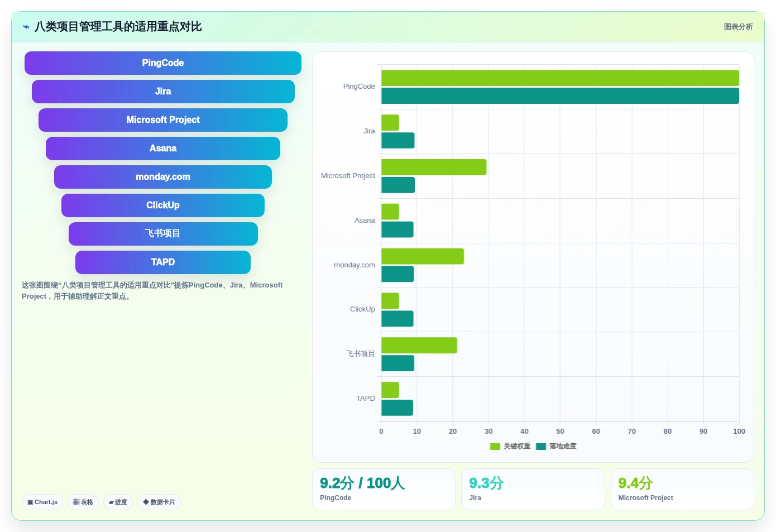The height and width of the screenshot is (532, 776).
Task: Click the 进度 tag chip
Action: click(x=118, y=502)
